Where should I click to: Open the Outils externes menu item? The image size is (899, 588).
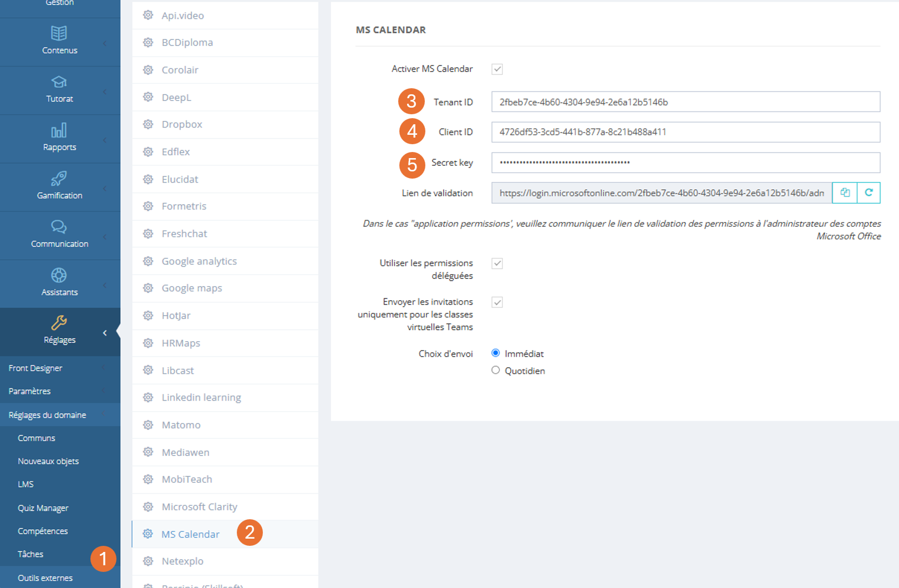pyautogui.click(x=45, y=578)
